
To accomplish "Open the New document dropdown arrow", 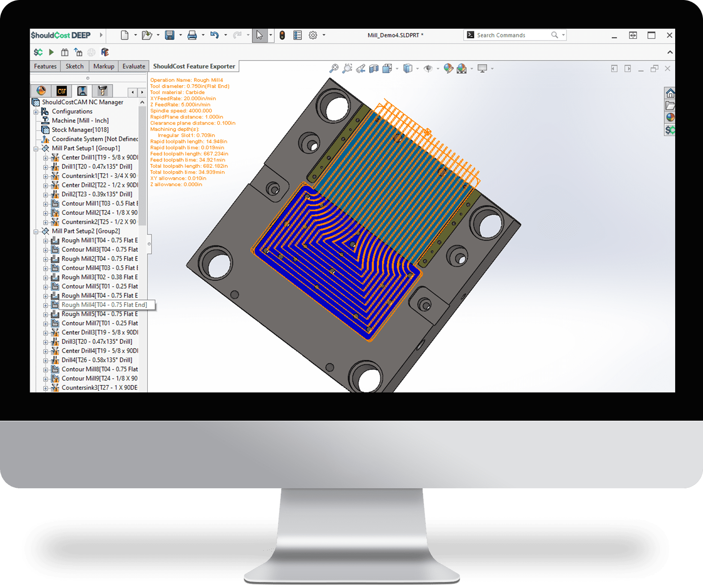I will point(136,35).
